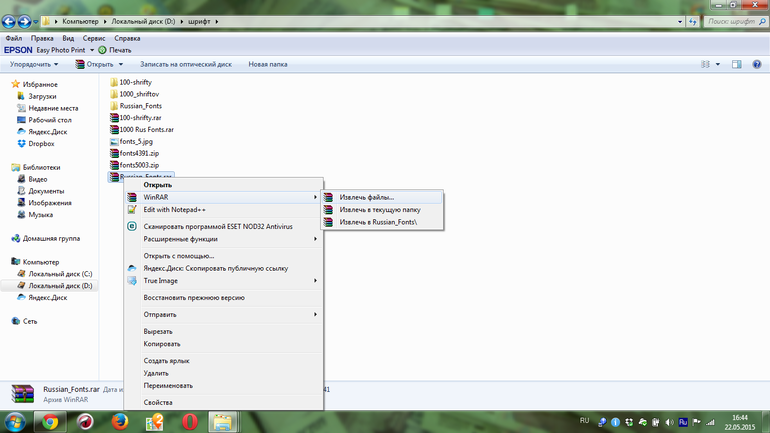Viewport: 770px width, 433px height.
Task: Open the 'Сервис' menu in the menu bar
Action: pos(94,38)
